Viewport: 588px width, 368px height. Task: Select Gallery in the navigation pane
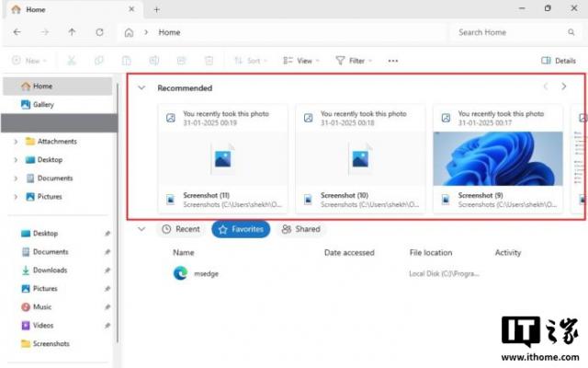click(43, 105)
